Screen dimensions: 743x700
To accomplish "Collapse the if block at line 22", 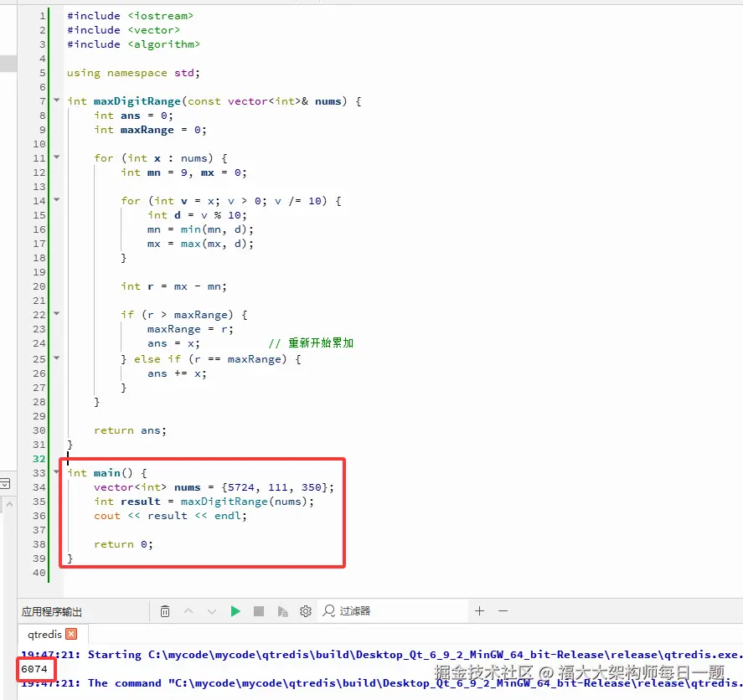I will pyautogui.click(x=57, y=313).
